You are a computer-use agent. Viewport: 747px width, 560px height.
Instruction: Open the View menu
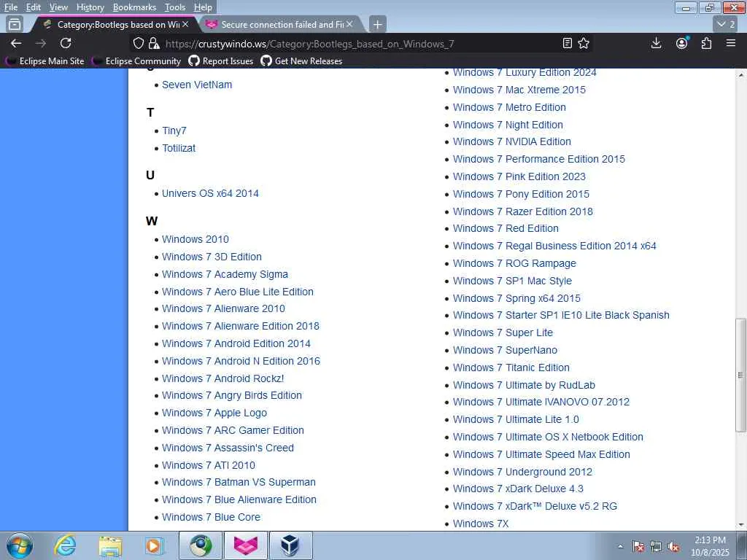58,7
